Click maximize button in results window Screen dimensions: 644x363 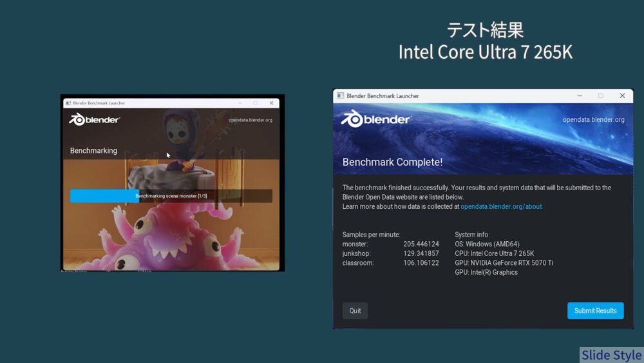tap(600, 96)
